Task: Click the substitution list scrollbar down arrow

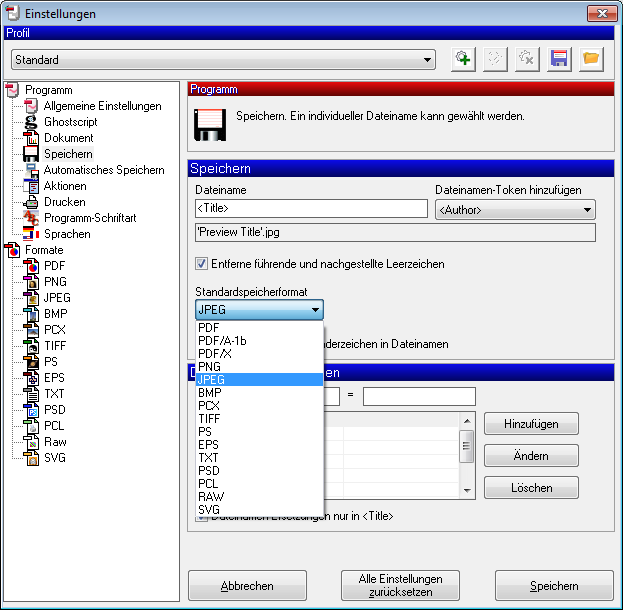Action: pyautogui.click(x=467, y=491)
